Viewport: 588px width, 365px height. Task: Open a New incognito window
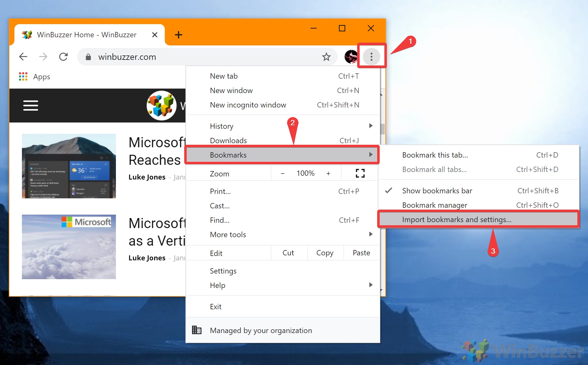pyautogui.click(x=283, y=105)
